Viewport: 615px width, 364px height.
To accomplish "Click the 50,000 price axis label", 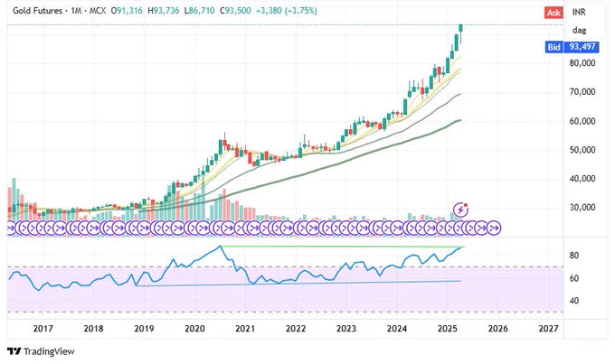I will tap(582, 150).
